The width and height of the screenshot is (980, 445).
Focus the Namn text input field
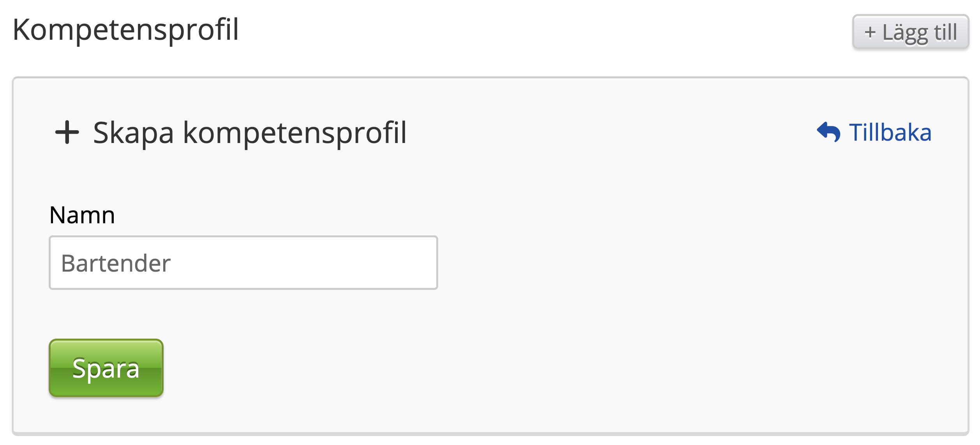click(243, 263)
